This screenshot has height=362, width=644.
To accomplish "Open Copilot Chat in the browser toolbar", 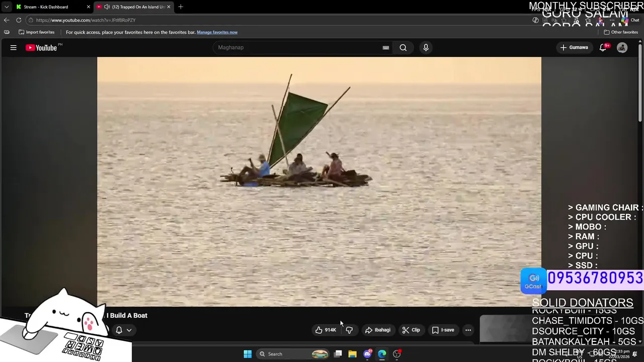I will 629,20.
